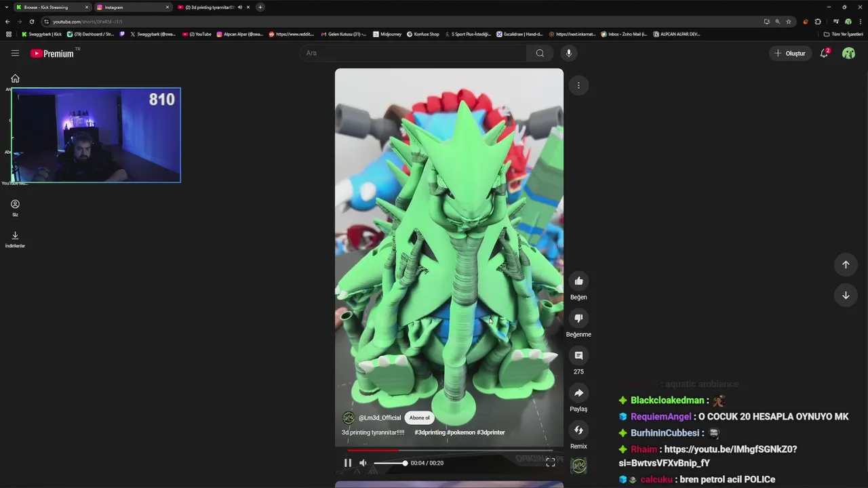Dislike the short with Beğenme

click(578, 319)
